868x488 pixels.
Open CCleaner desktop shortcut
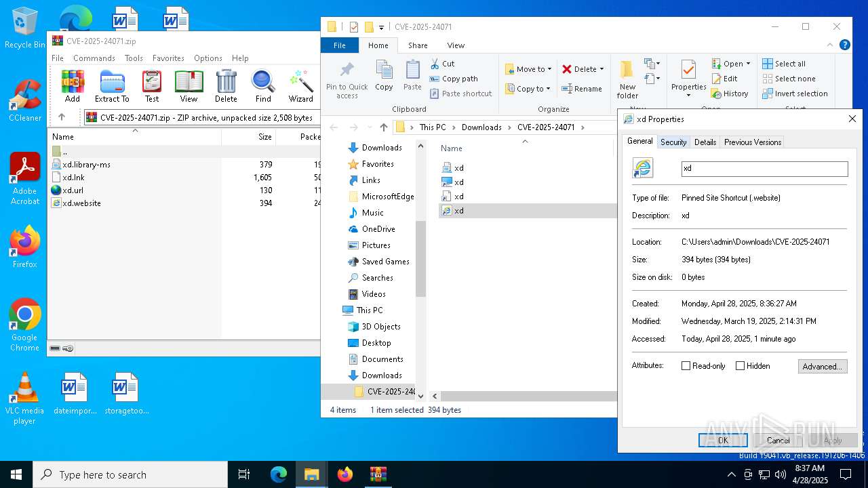coord(25,100)
